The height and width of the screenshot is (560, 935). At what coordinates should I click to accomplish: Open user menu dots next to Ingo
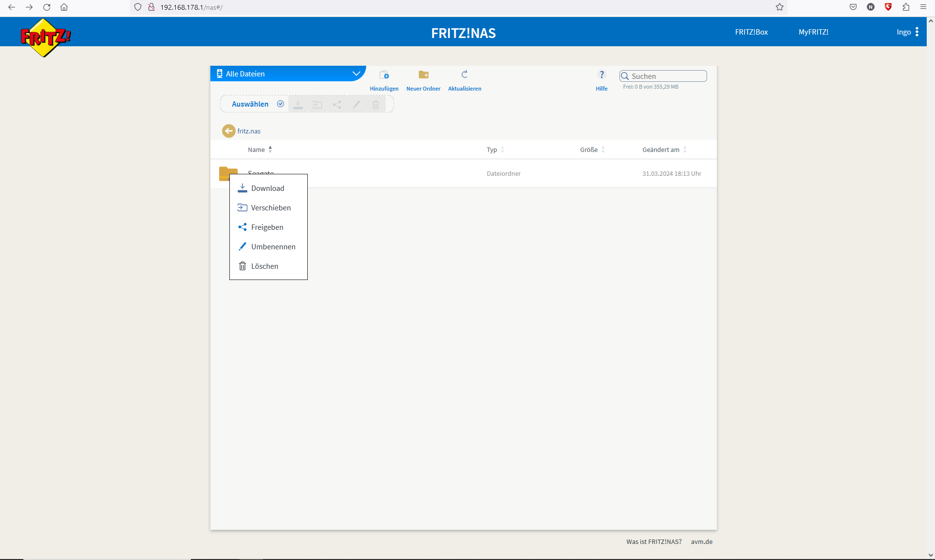(917, 32)
